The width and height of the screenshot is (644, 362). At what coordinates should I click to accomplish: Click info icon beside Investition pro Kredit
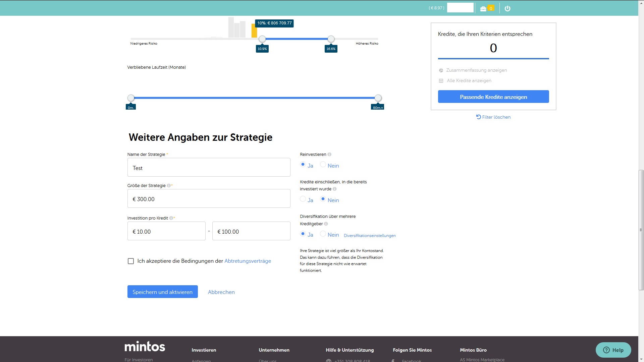click(171, 218)
